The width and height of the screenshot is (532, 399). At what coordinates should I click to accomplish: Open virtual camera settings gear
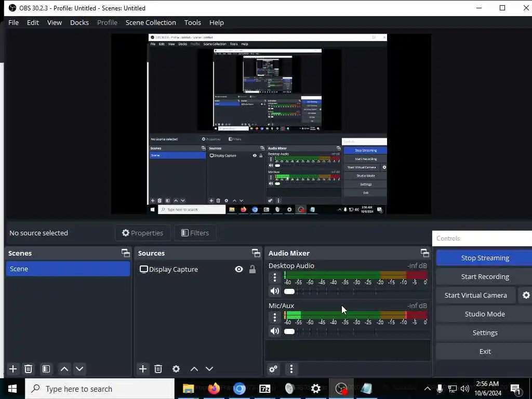pos(526,295)
